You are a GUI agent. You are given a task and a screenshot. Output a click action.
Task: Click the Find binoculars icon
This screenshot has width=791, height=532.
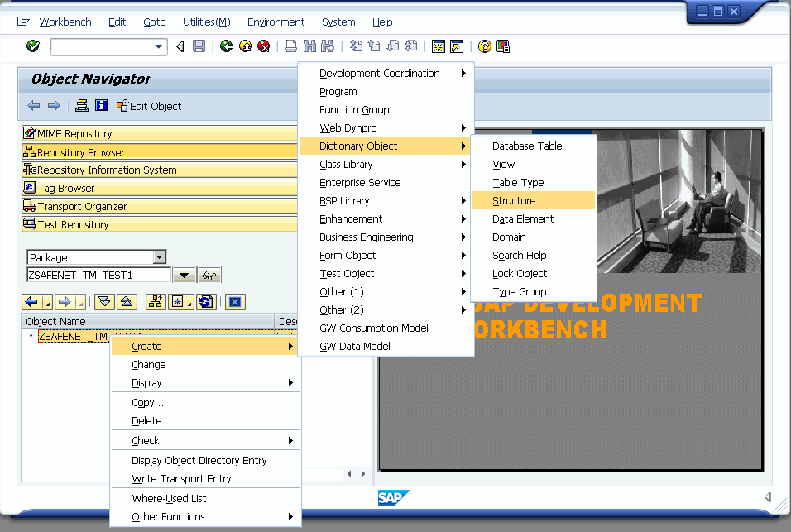click(309, 46)
